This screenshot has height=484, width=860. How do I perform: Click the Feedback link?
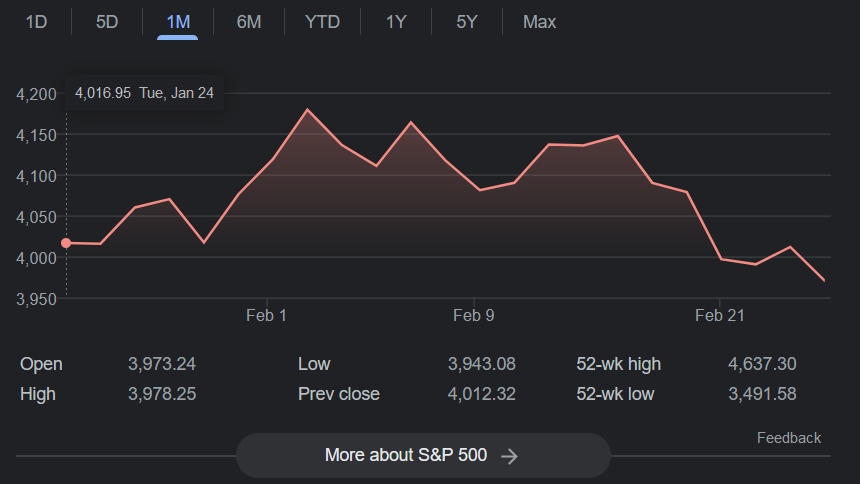click(788, 438)
